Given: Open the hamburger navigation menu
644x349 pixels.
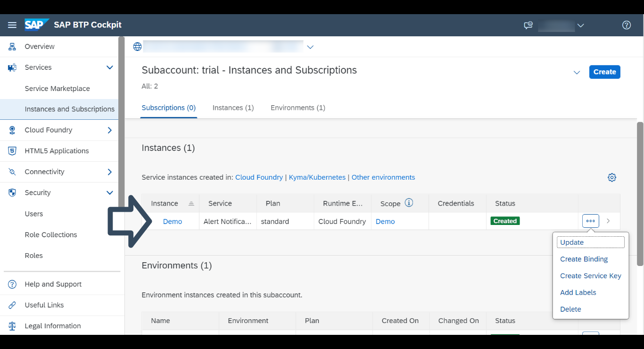Looking at the screenshot, I should pyautogui.click(x=12, y=25).
